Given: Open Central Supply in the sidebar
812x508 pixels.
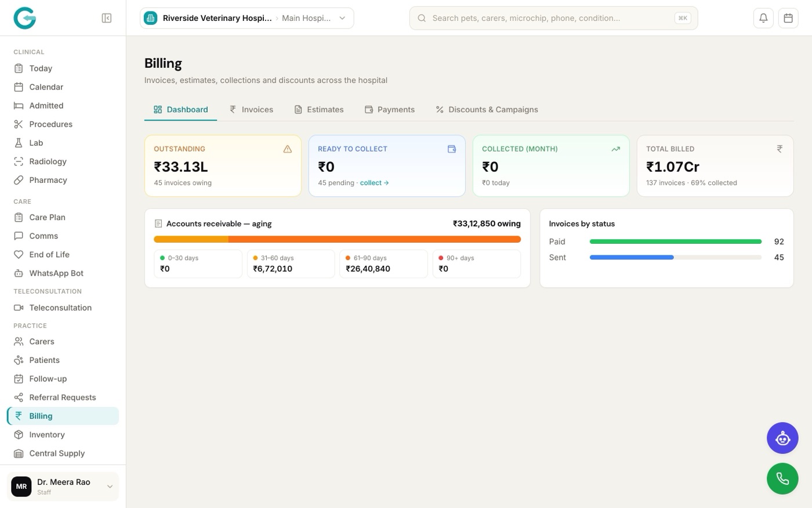Looking at the screenshot, I should click(x=63, y=453).
